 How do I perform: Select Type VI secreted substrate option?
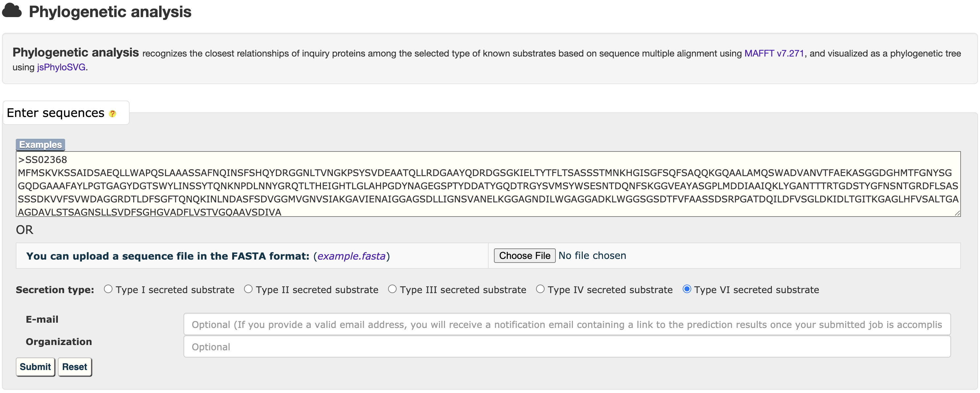pyautogui.click(x=687, y=289)
